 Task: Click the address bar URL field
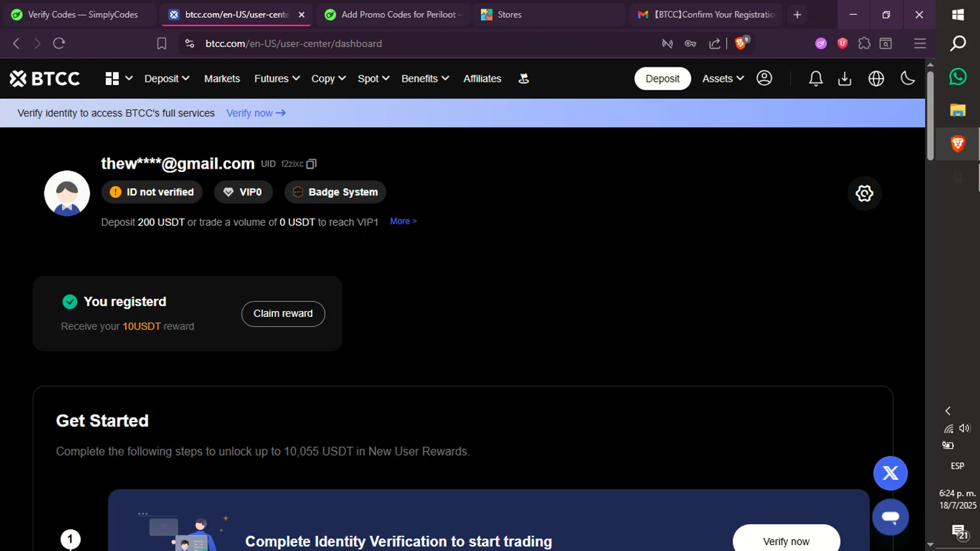pos(418,44)
